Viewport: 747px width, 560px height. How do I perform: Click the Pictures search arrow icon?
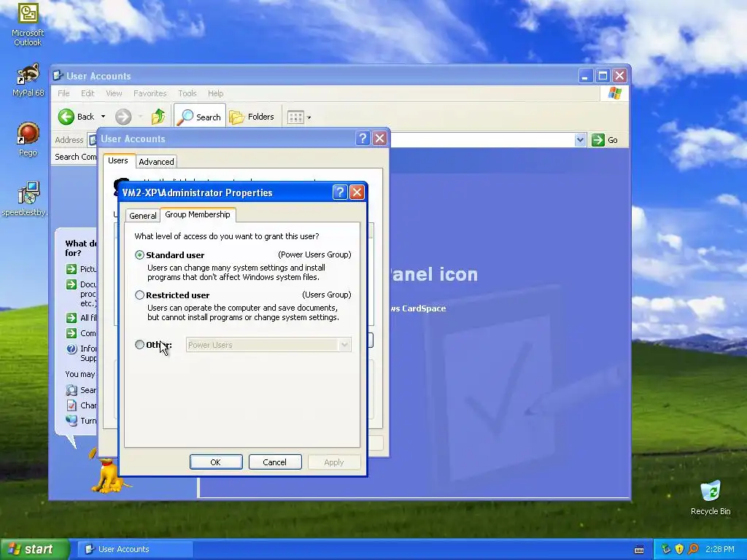71,269
